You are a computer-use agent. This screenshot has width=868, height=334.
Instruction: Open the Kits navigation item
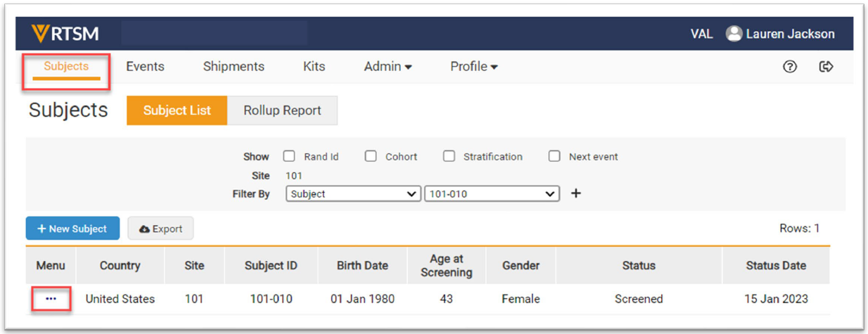[x=314, y=67]
